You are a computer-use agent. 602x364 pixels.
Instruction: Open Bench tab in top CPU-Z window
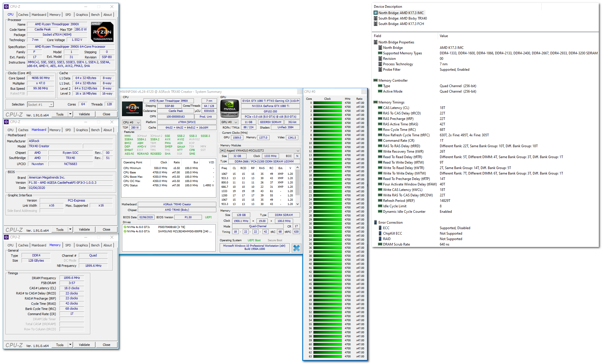click(95, 15)
